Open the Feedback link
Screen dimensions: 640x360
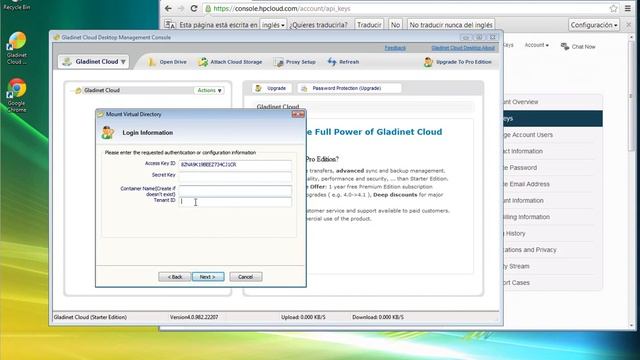[x=395, y=48]
